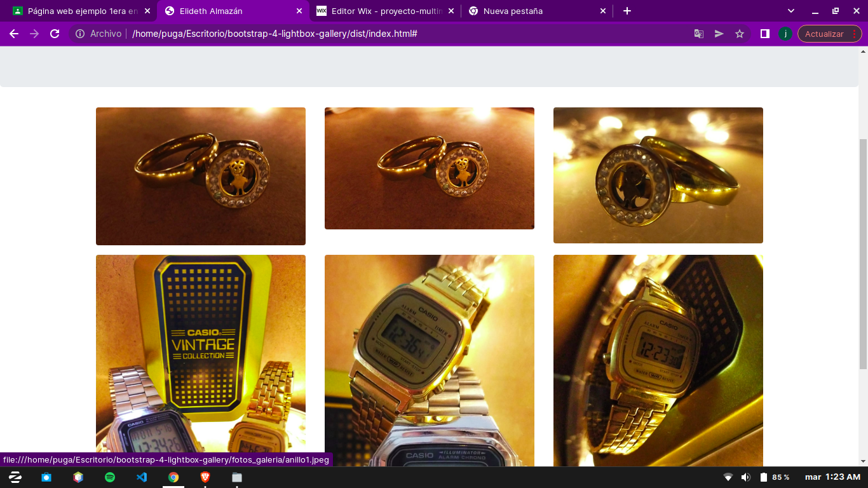Open Visual Studio Code from taskbar
868x488 pixels.
(142, 477)
